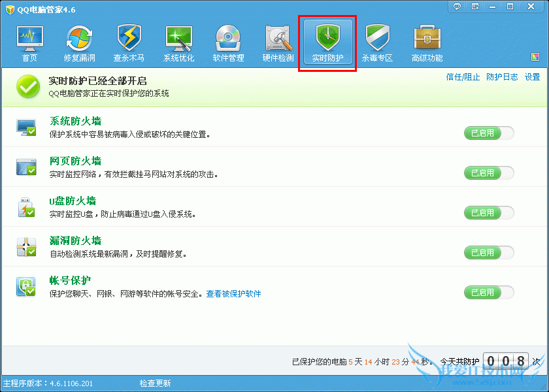Open 修复漏洞 vulnerability repair tool
Image resolution: width=549 pixels, height=392 pixels.
(80, 43)
